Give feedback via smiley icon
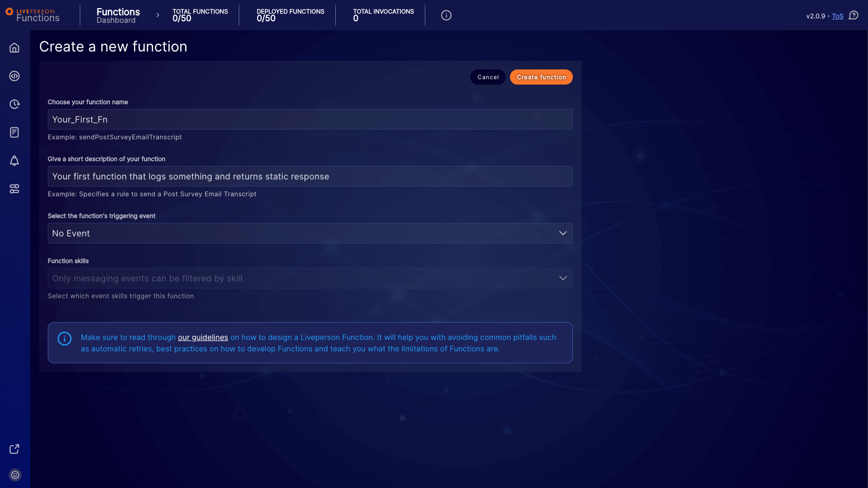The height and width of the screenshot is (488, 868). click(x=14, y=474)
